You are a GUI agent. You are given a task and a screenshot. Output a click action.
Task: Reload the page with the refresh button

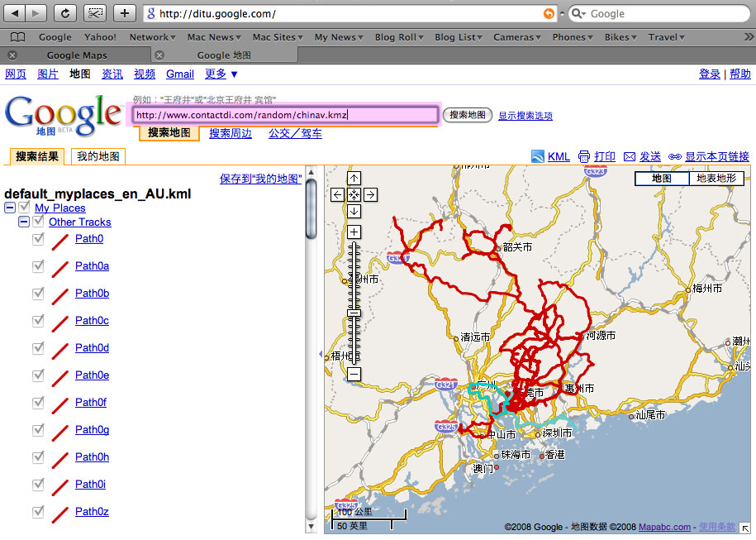tap(65, 13)
